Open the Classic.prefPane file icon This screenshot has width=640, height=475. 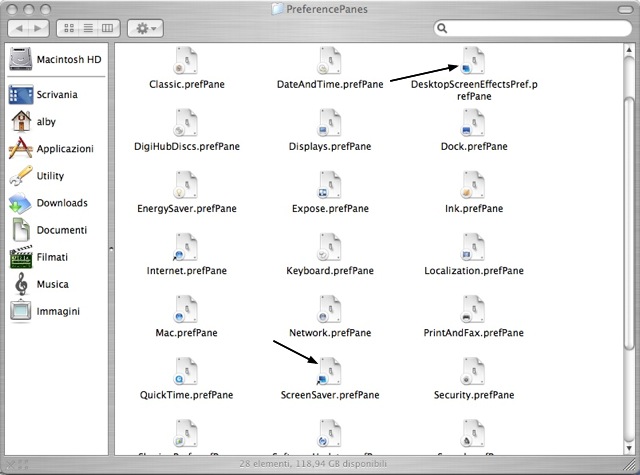[x=187, y=60]
